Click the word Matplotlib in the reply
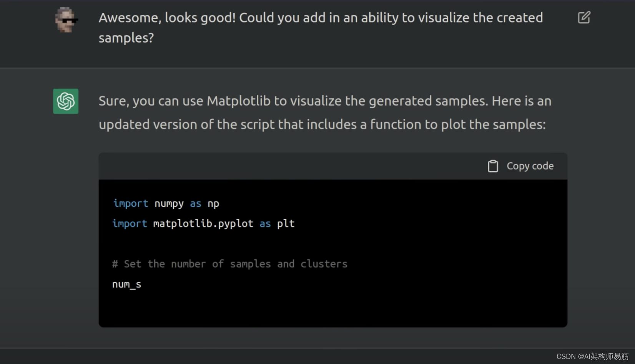Image resolution: width=635 pixels, height=364 pixels. click(x=238, y=101)
